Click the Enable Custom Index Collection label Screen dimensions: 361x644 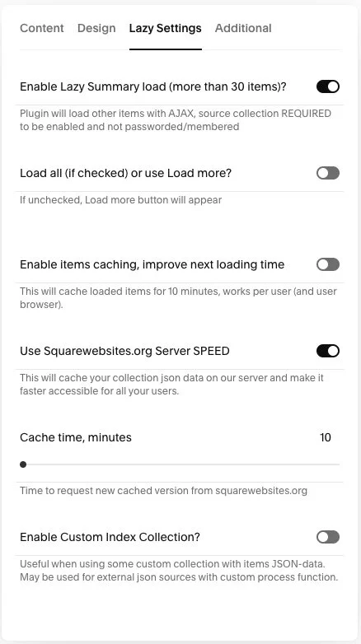(110, 537)
